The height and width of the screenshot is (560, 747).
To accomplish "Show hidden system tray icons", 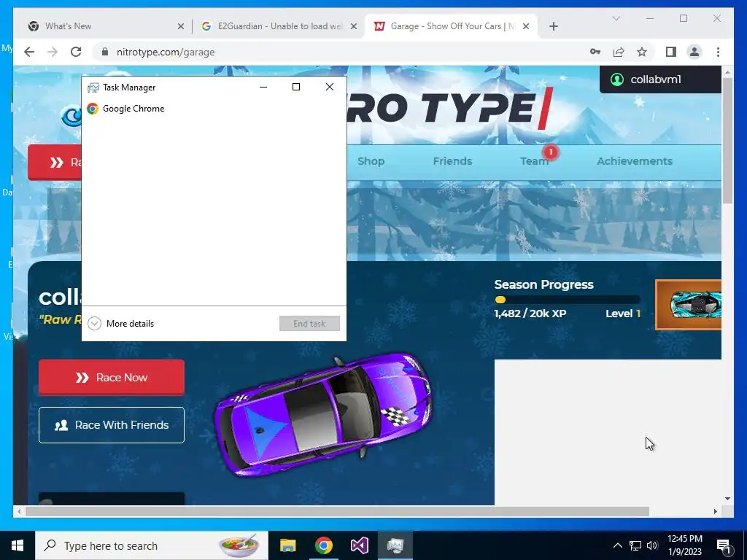I will point(617,545).
